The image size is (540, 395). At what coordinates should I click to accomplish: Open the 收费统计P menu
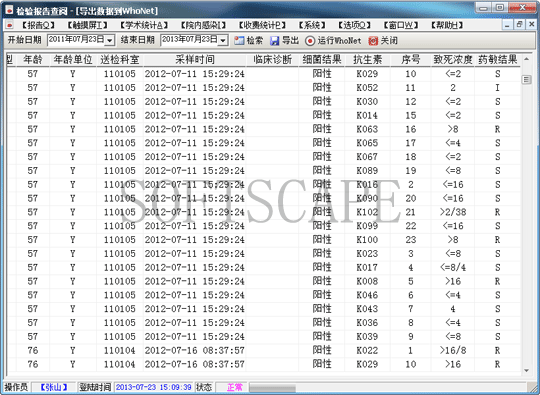[x=262, y=25]
